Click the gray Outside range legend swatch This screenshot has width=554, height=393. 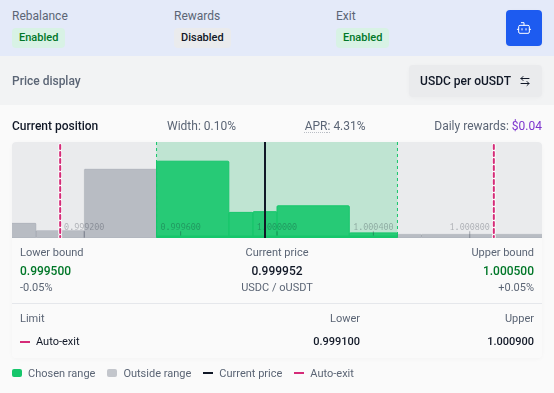point(112,373)
